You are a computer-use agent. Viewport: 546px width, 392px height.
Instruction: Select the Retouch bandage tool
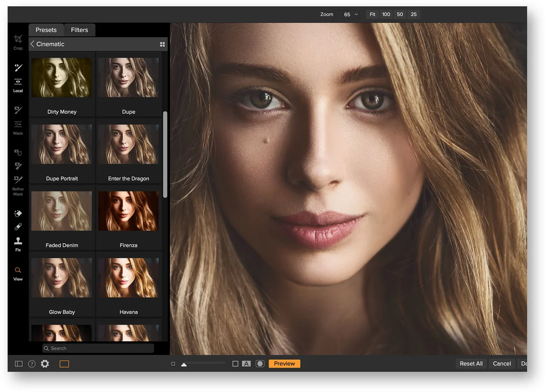18,227
